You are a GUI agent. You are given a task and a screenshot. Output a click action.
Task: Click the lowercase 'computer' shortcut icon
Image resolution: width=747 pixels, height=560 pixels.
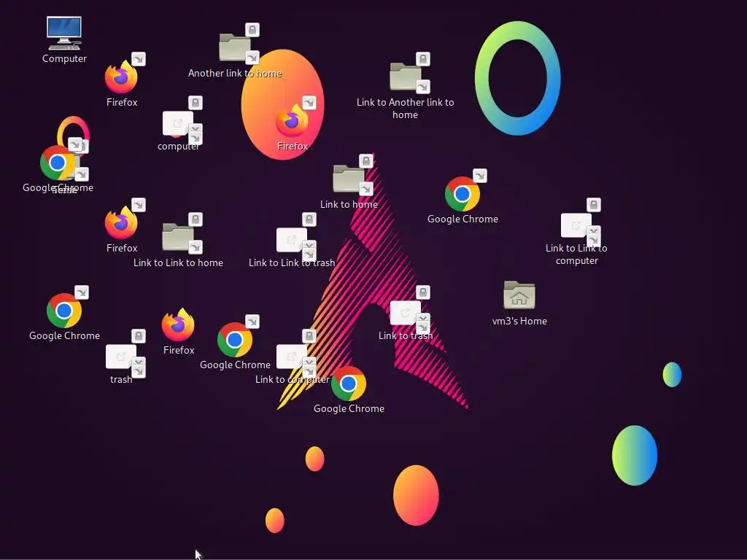(x=178, y=124)
